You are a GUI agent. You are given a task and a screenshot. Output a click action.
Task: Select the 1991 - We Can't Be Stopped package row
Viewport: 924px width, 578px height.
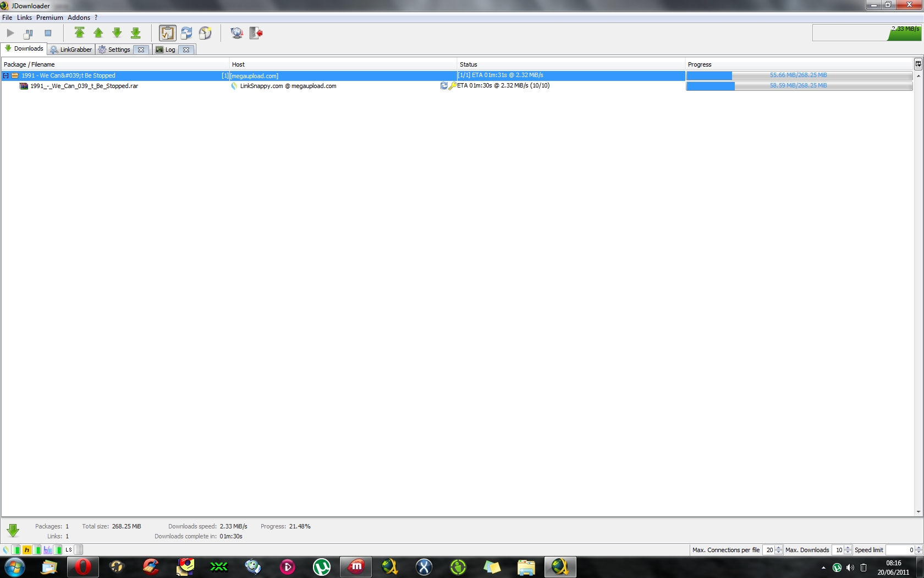tap(343, 75)
